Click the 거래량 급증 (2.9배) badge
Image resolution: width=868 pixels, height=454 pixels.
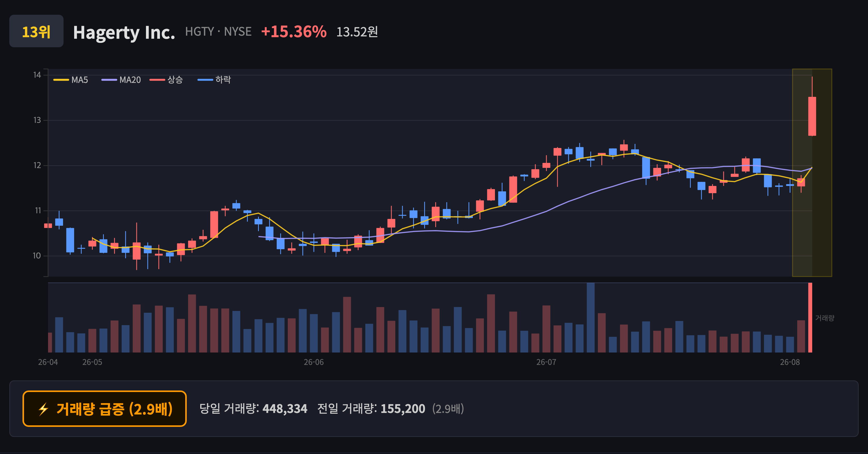coord(104,409)
